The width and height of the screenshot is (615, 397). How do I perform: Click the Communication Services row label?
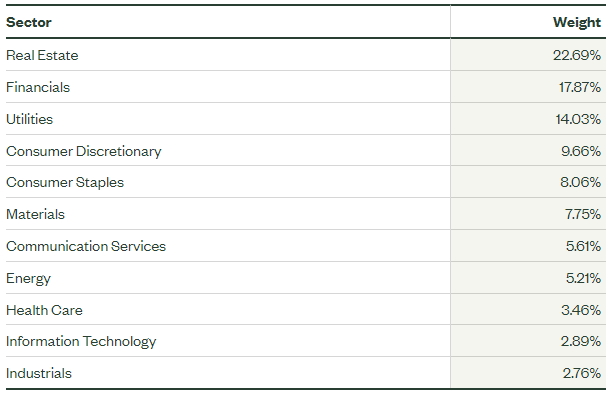coord(86,246)
